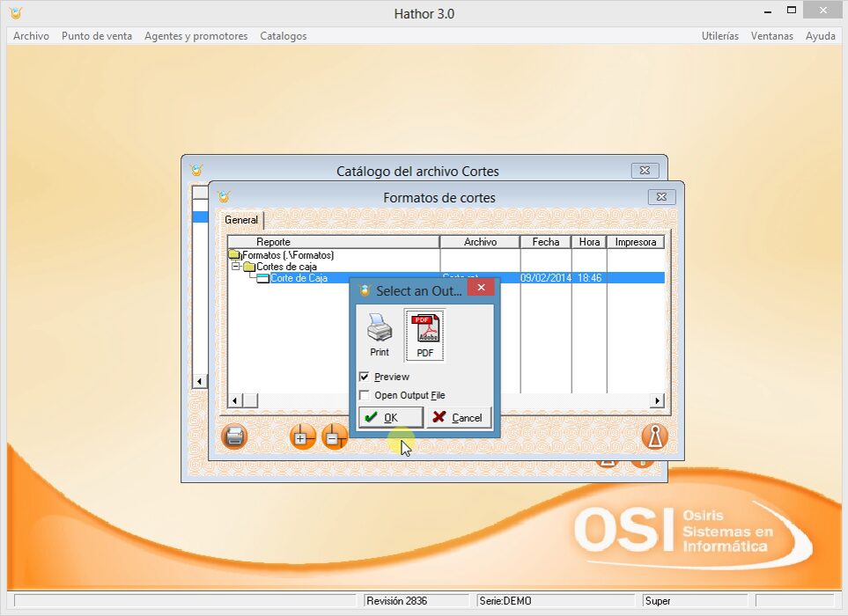Click the Cortes de caja folder icon
This screenshot has width=848, height=616.
coord(249,267)
